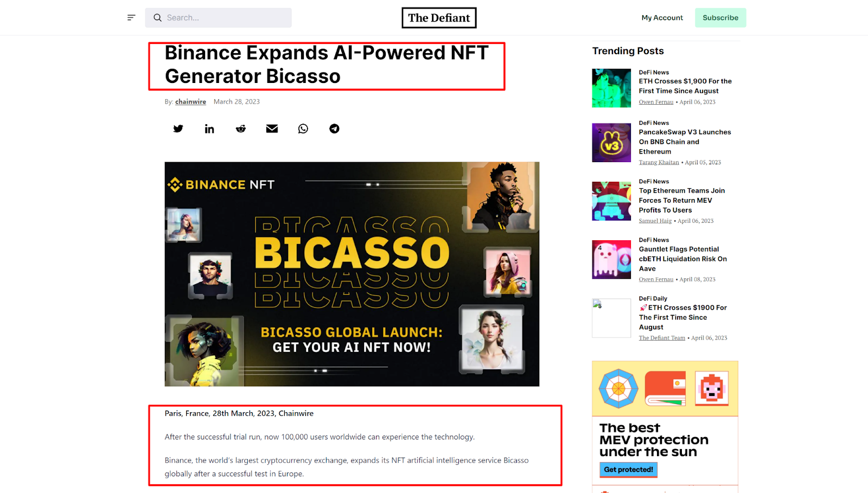The width and height of the screenshot is (868, 493).
Task: View author Owen Fernau on Gauntlet post
Action: point(656,279)
